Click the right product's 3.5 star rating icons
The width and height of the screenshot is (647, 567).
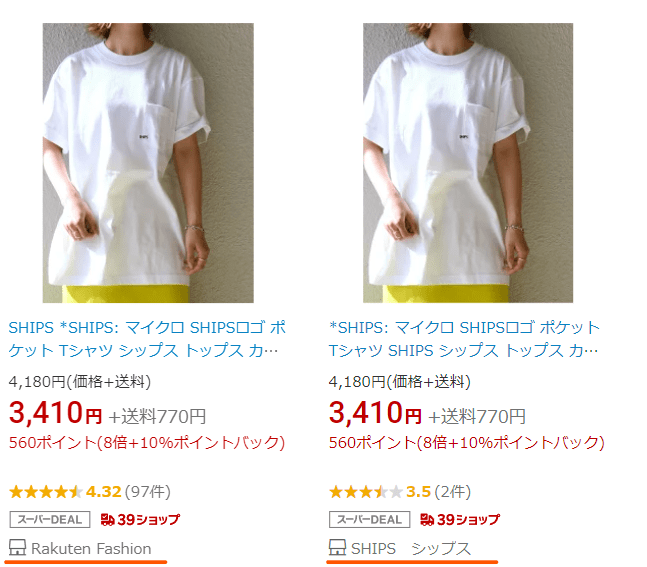click(x=366, y=492)
